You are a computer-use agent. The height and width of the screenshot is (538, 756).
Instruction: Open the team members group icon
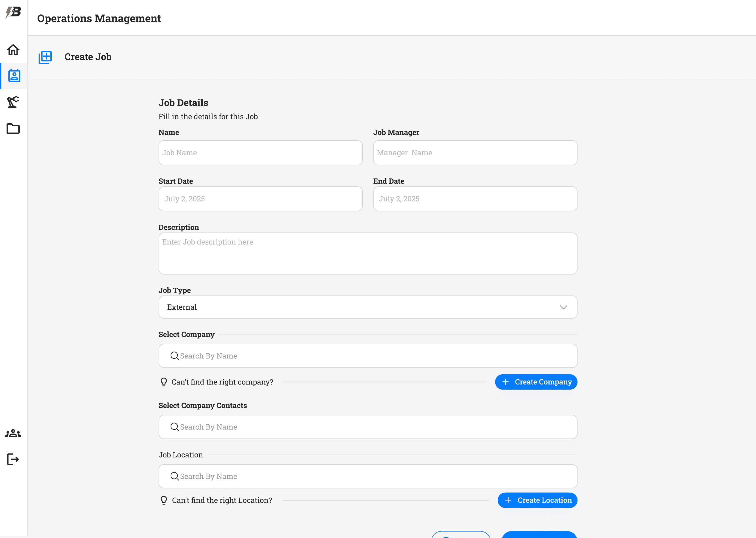pos(13,433)
